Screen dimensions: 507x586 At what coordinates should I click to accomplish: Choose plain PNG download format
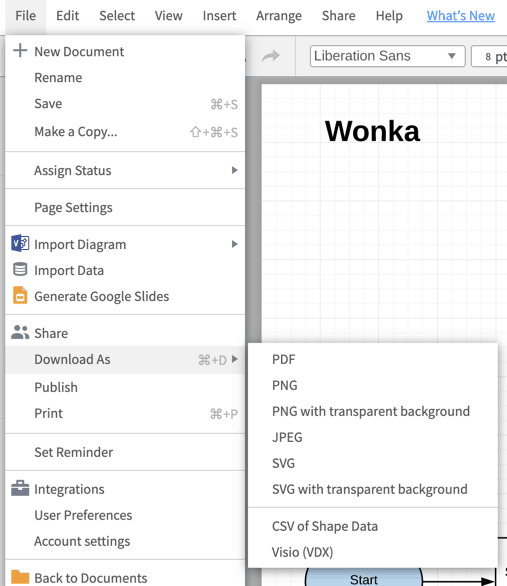373,385
